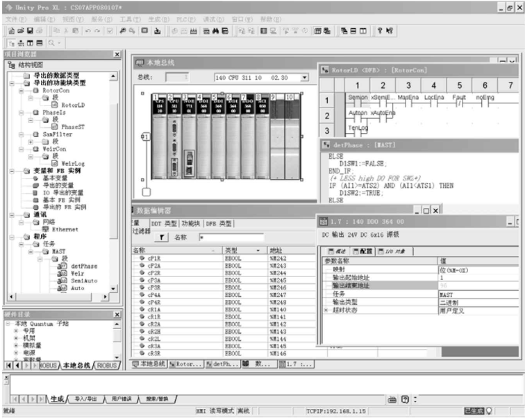Select PhaseST in the project tree
The width and height of the screenshot is (525, 420).
click(73, 127)
